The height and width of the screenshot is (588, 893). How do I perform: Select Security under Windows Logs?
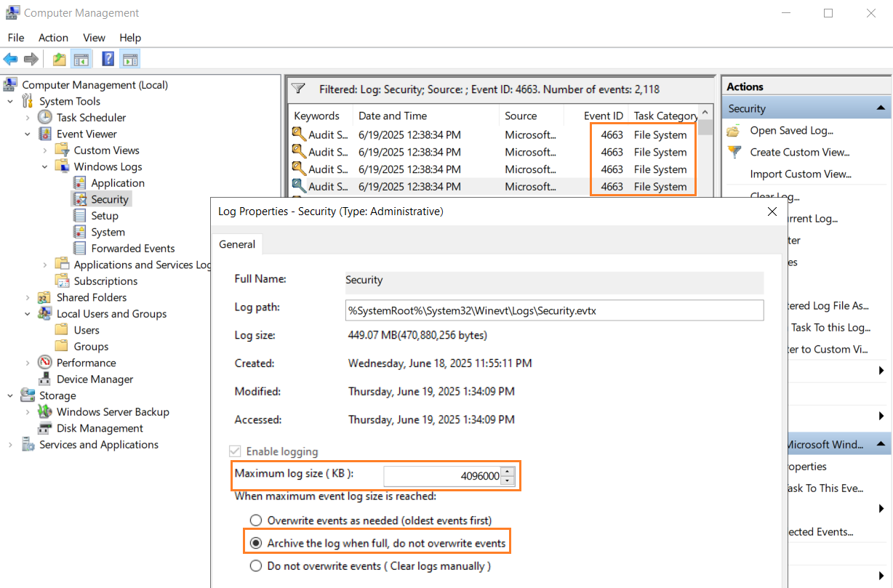tap(109, 199)
